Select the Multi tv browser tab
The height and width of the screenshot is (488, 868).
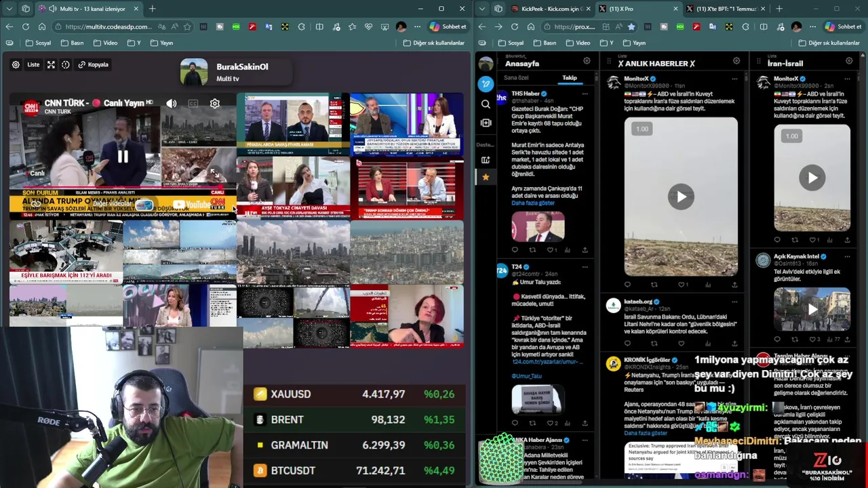coord(89,9)
